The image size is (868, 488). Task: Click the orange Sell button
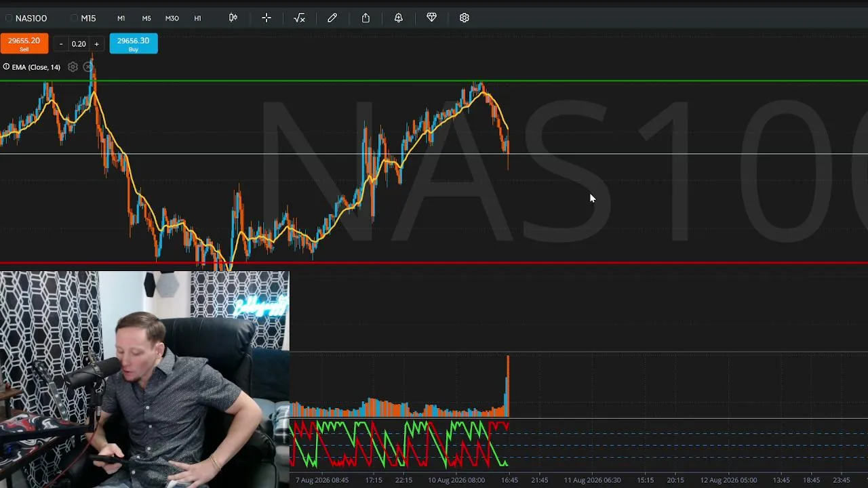[x=24, y=44]
